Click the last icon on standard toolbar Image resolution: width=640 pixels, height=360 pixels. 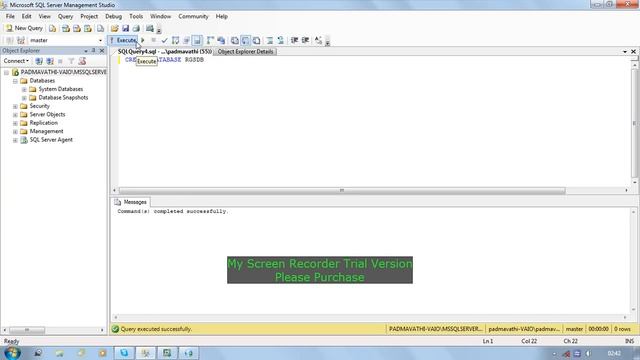150,28
